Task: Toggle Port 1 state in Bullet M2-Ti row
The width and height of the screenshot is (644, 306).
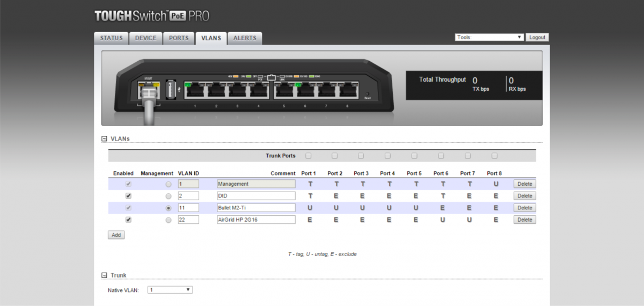Action: (x=310, y=208)
